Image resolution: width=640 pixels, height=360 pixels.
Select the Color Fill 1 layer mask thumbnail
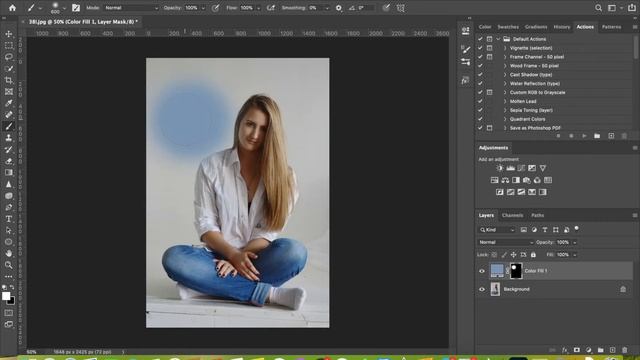[x=516, y=271]
